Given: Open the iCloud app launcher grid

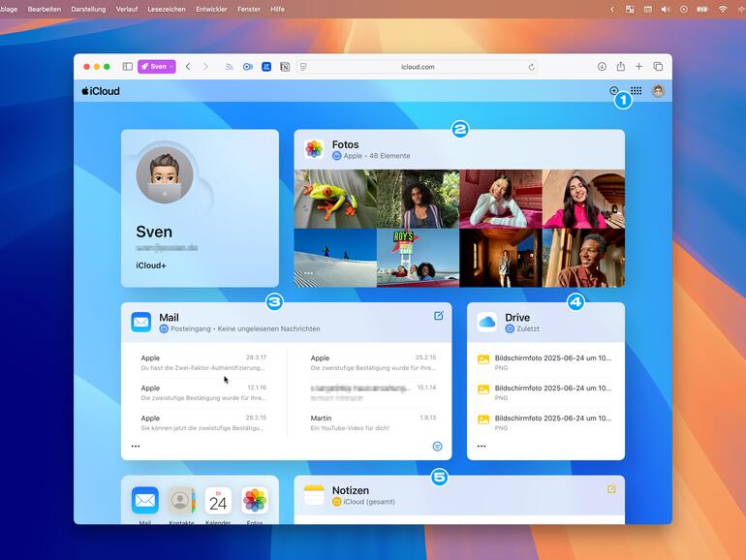Looking at the screenshot, I should coord(637,91).
